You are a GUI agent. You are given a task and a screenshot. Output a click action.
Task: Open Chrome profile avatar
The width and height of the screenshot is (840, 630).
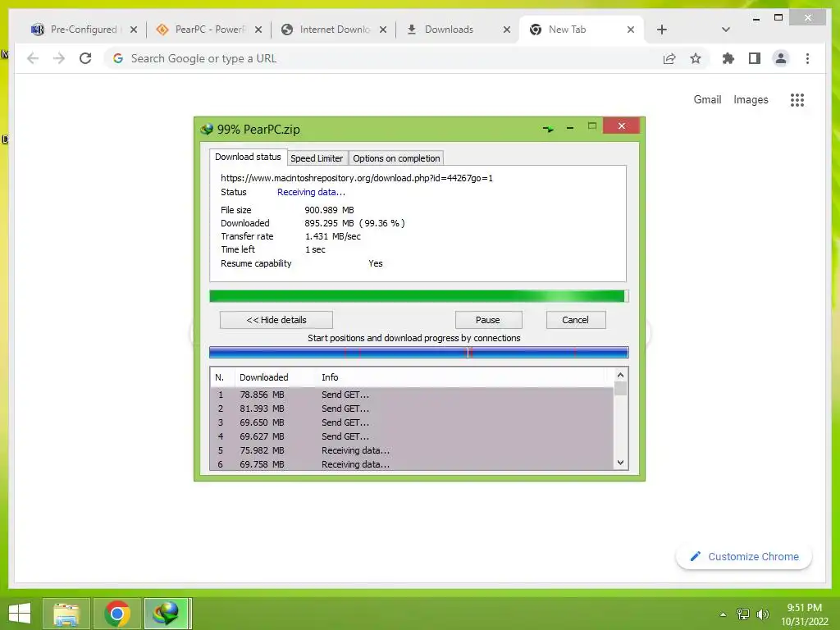coord(781,58)
